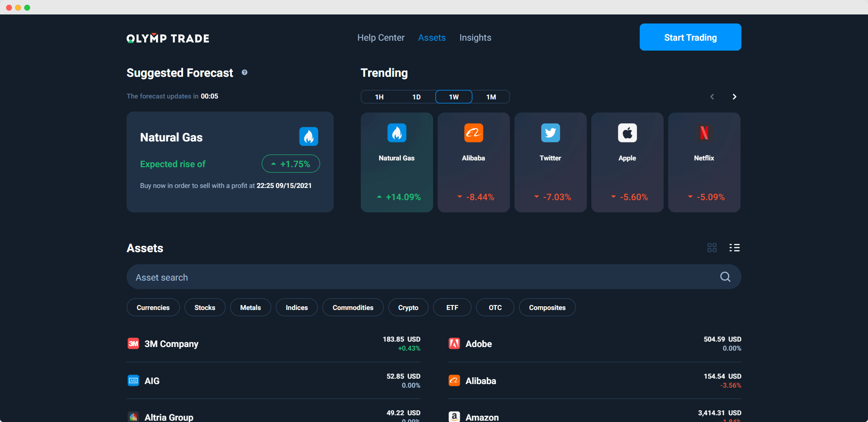868x422 pixels.
Task: Open the Adobe asset row name
Action: point(479,344)
